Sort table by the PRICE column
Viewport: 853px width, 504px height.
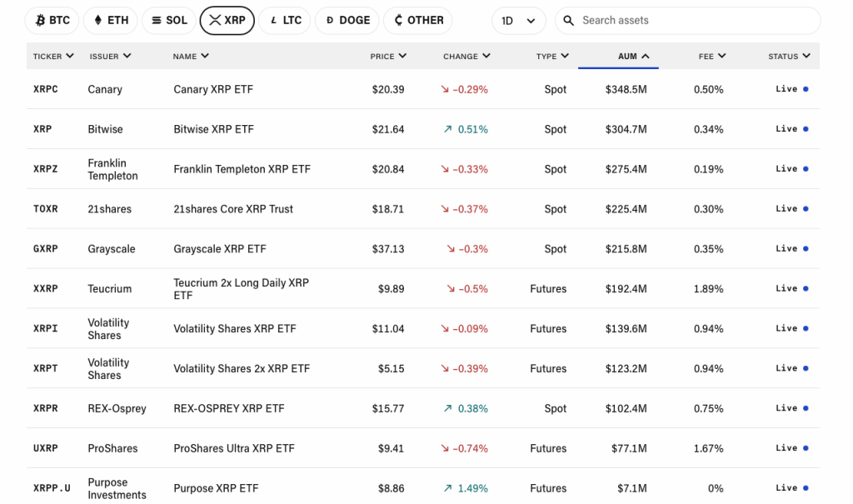coord(388,57)
